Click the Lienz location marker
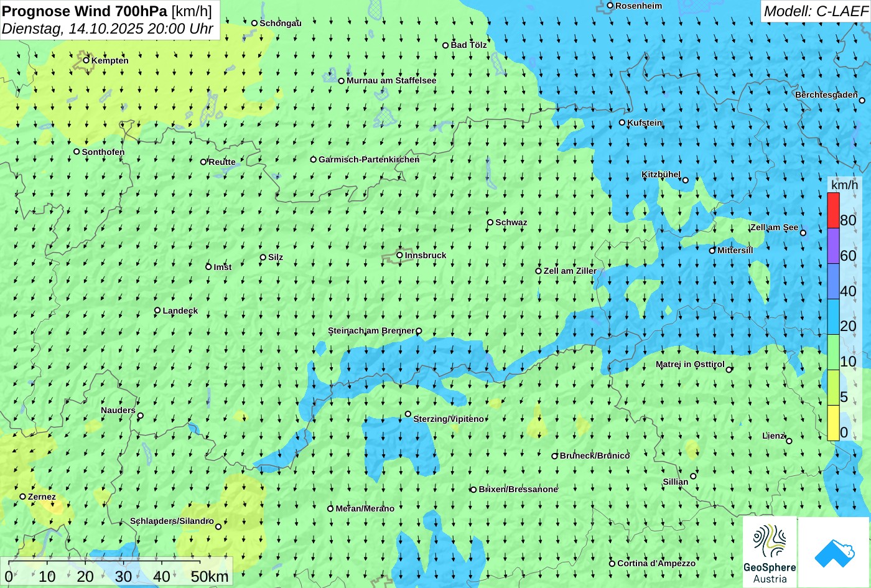The height and width of the screenshot is (588, 871). pyautogui.click(x=789, y=441)
